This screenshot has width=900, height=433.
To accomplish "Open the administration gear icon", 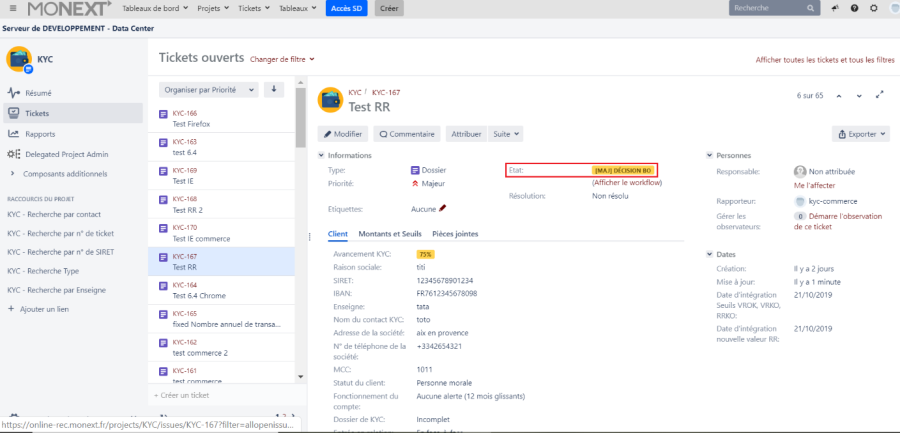I will click(874, 8).
